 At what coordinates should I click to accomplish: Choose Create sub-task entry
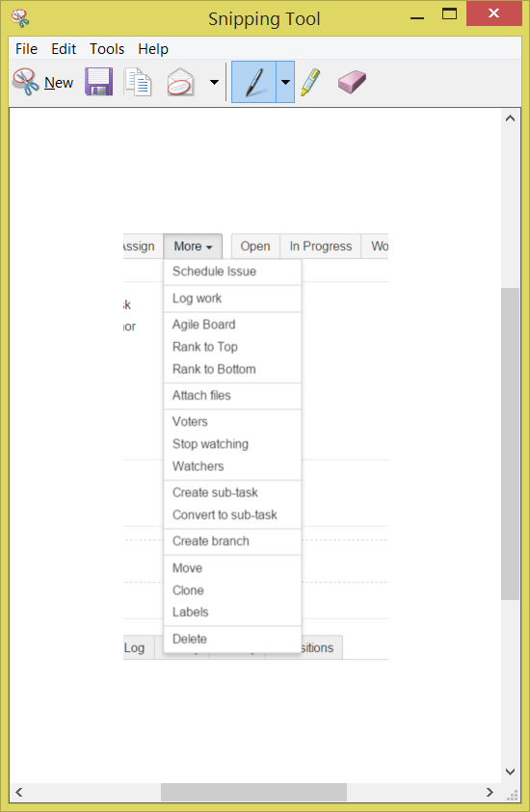(232, 492)
